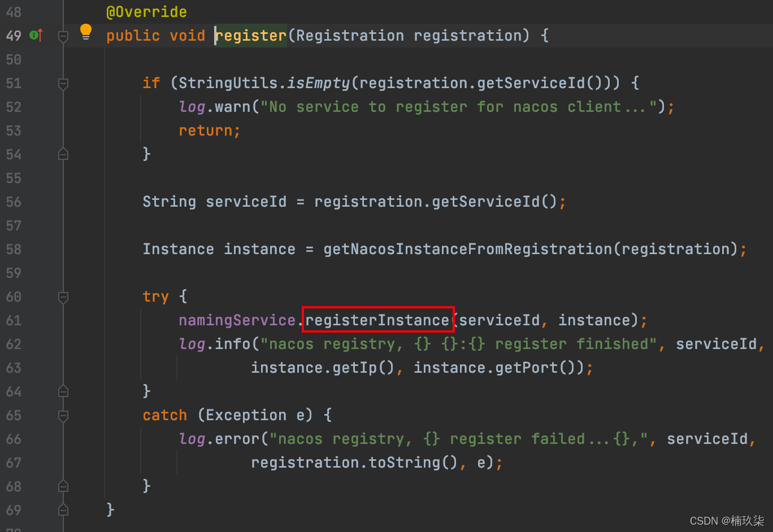Screen dimensions: 773x532
Task: Click line number 63 in the gutter
Action: (x=14, y=368)
